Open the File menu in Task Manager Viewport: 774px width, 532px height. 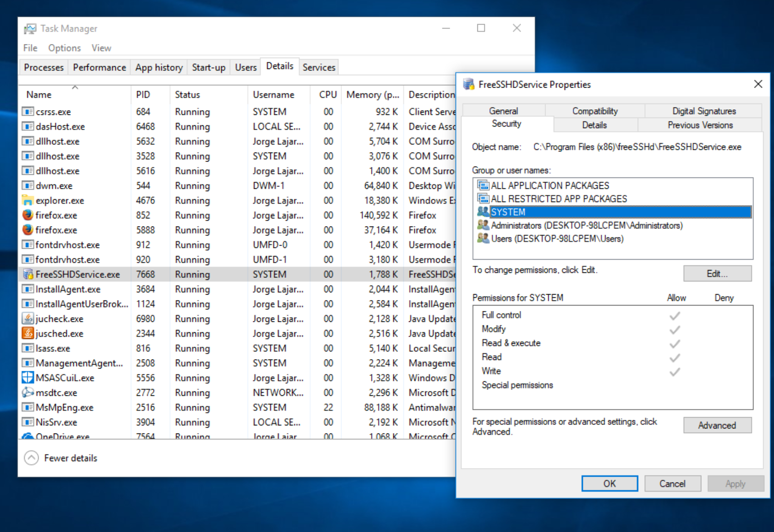[30, 48]
